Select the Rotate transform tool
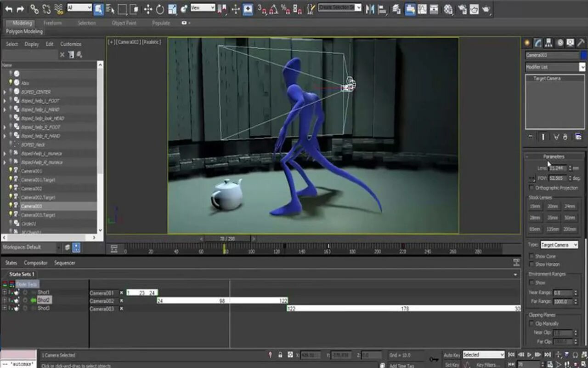Viewport: 588px width, 368px height. point(160,9)
